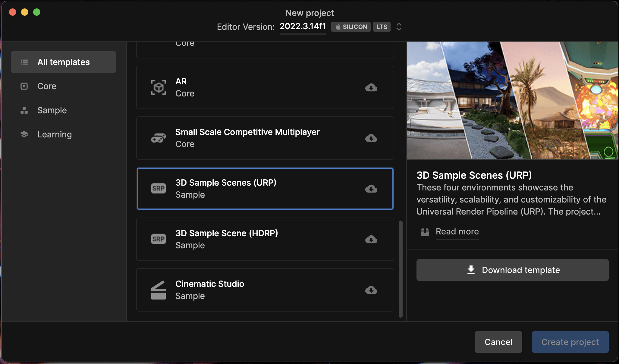Click the SRP icon for 3D Sample Scene (HDRP)
Viewport: 619px width, 364px height.
[158, 239]
